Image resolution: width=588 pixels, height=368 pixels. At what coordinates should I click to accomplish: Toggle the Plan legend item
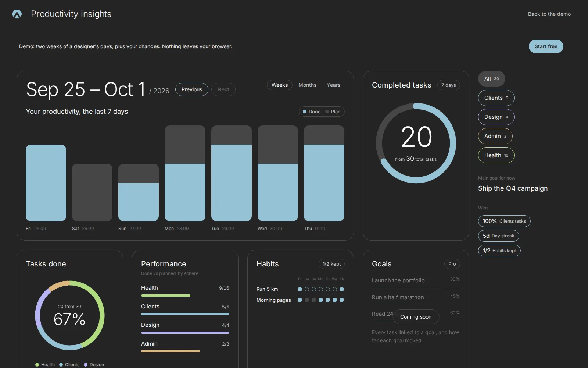[333, 112]
